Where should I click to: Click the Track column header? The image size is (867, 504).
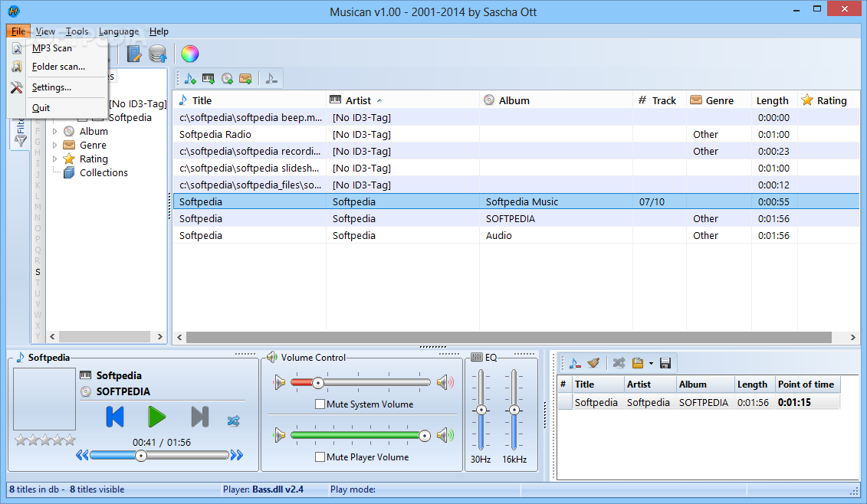tap(660, 100)
